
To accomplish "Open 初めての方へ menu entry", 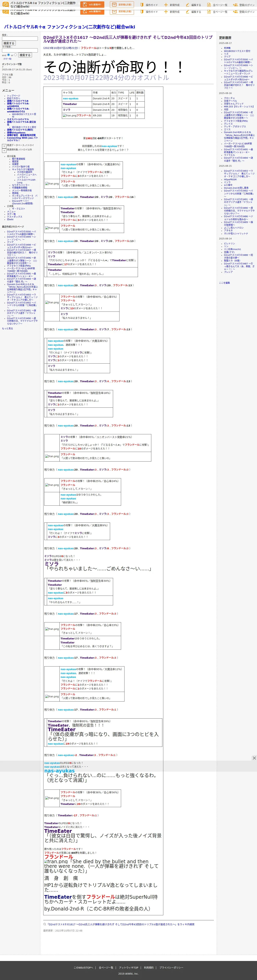I will point(13,98).
